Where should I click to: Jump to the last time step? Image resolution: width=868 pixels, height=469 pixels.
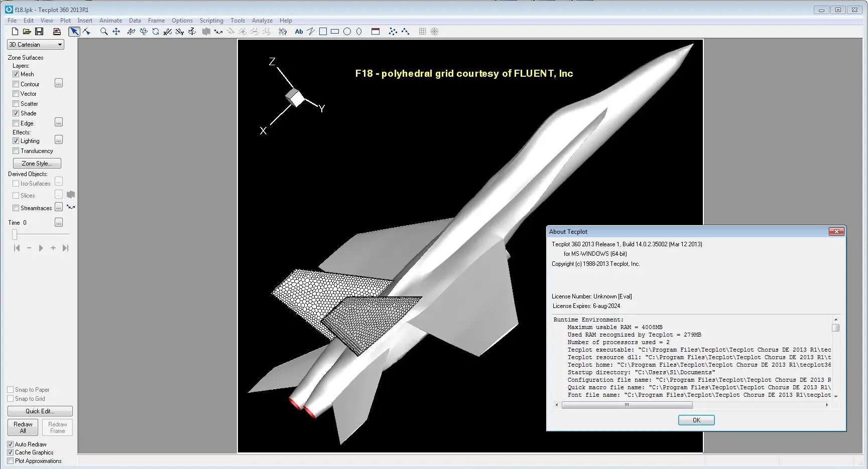[x=65, y=248]
